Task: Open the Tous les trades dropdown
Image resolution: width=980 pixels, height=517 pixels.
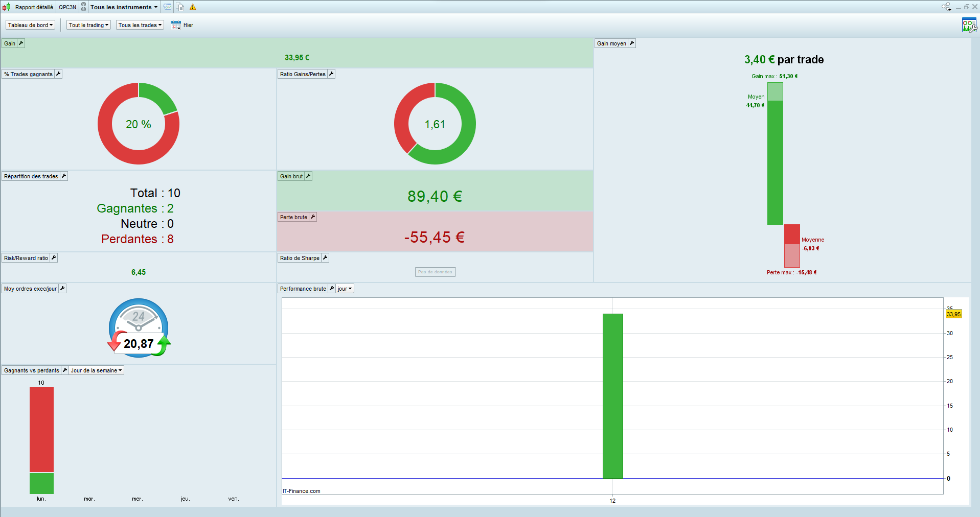Action: click(x=140, y=25)
